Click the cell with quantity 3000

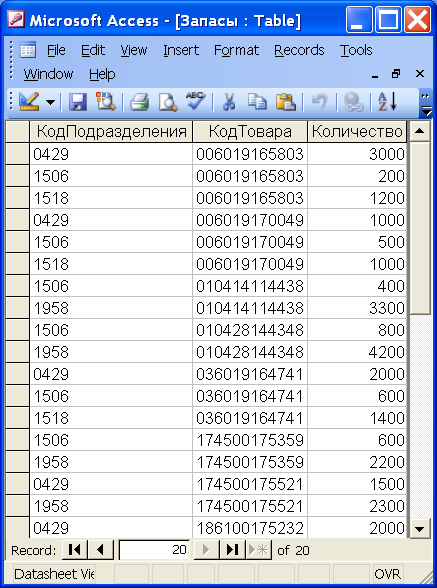357,154
